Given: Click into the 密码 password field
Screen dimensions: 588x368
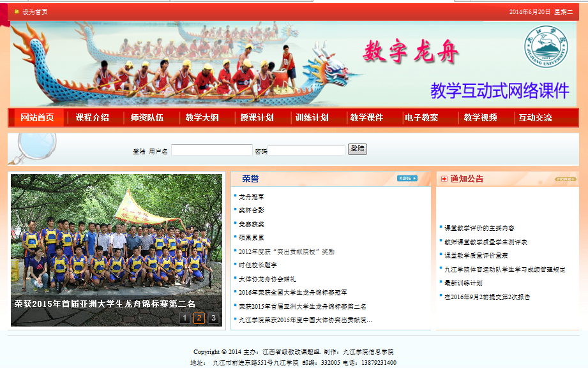Looking at the screenshot, I should (x=306, y=151).
